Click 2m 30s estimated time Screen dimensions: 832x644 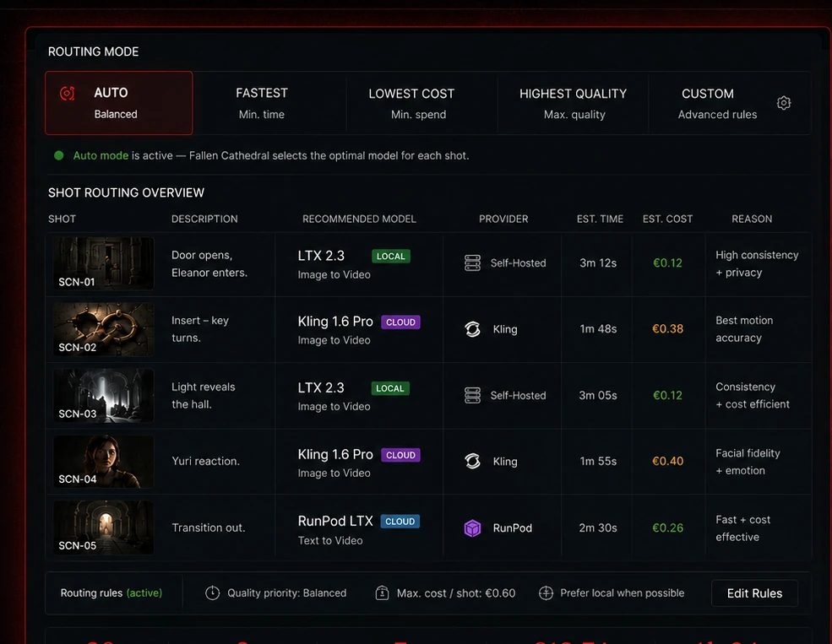[598, 528]
